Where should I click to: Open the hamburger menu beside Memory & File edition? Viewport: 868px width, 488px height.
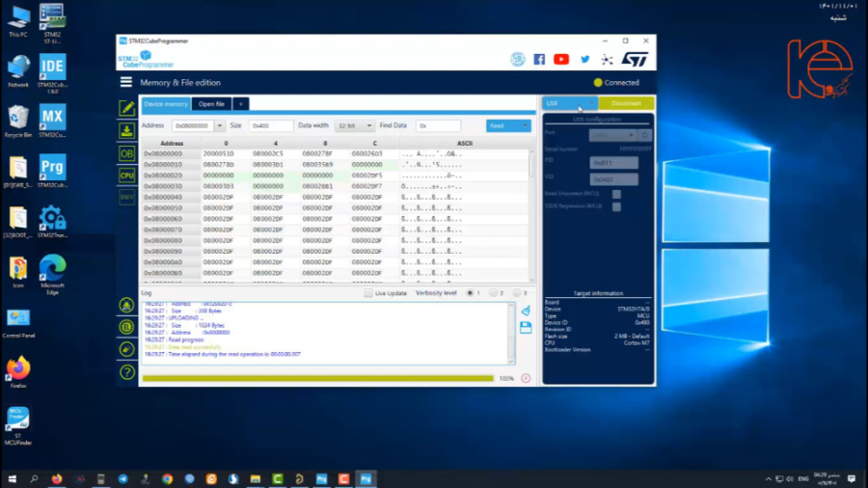pos(126,82)
